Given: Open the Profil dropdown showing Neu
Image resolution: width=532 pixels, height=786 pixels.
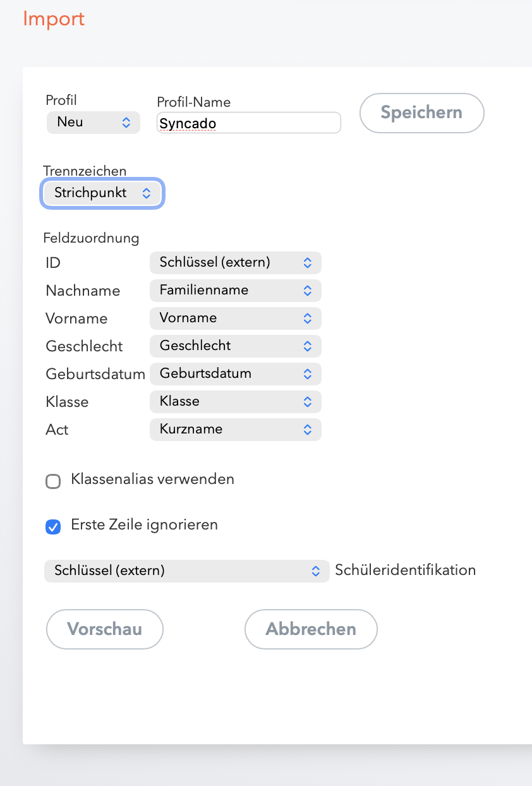Looking at the screenshot, I should point(94,123).
